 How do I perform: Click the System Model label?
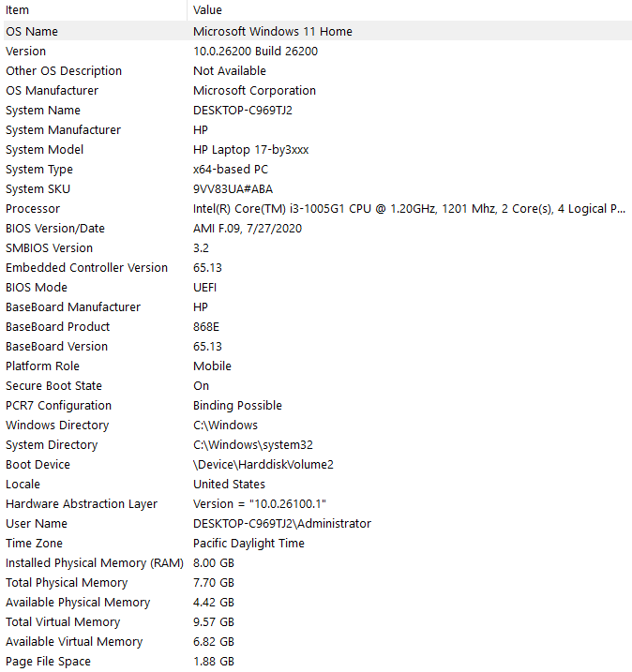point(45,150)
